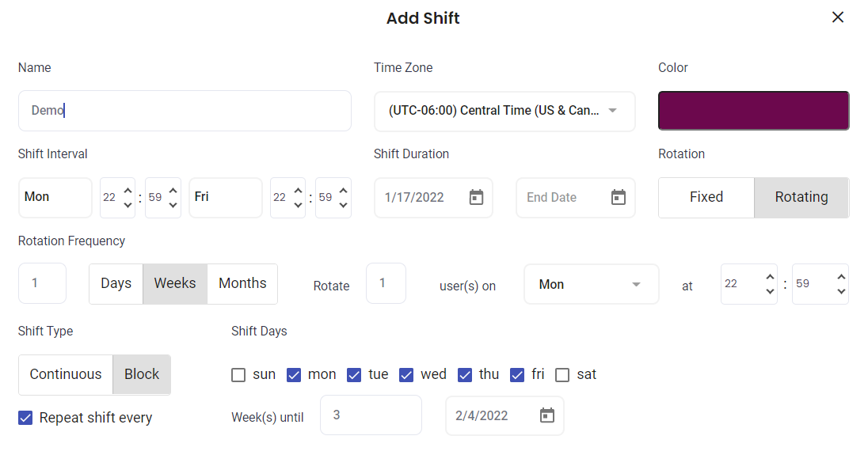Image resolution: width=868 pixels, height=451 pixels.
Task: Uncheck the fri shift day
Action: tap(517, 374)
